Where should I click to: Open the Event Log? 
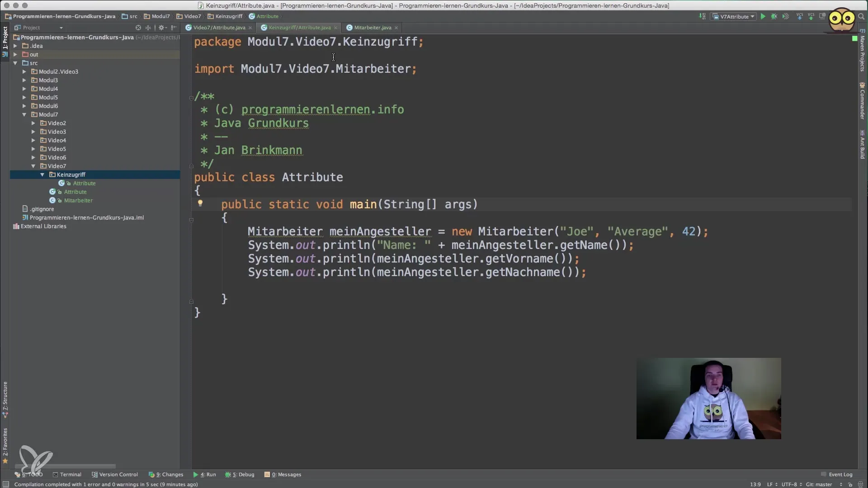pyautogui.click(x=837, y=474)
